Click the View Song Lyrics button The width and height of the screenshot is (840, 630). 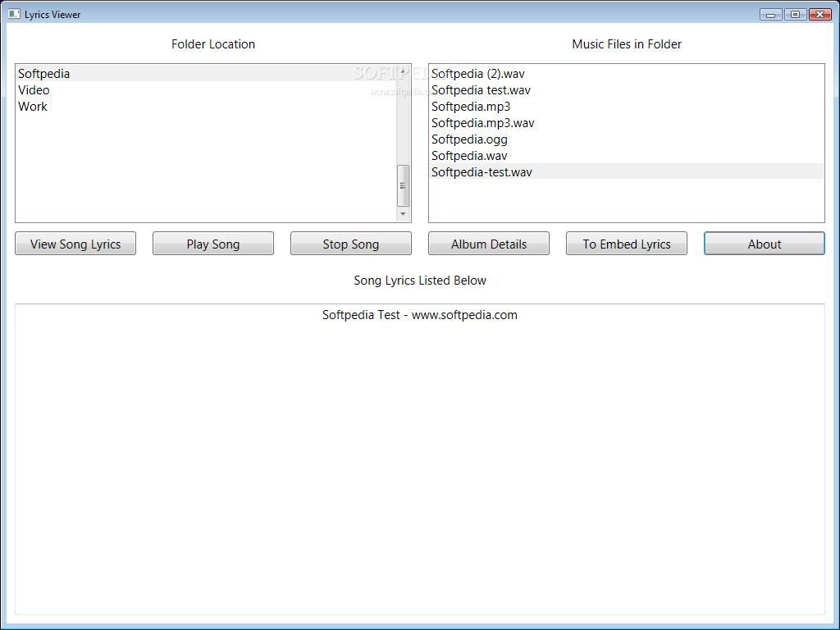pos(75,244)
